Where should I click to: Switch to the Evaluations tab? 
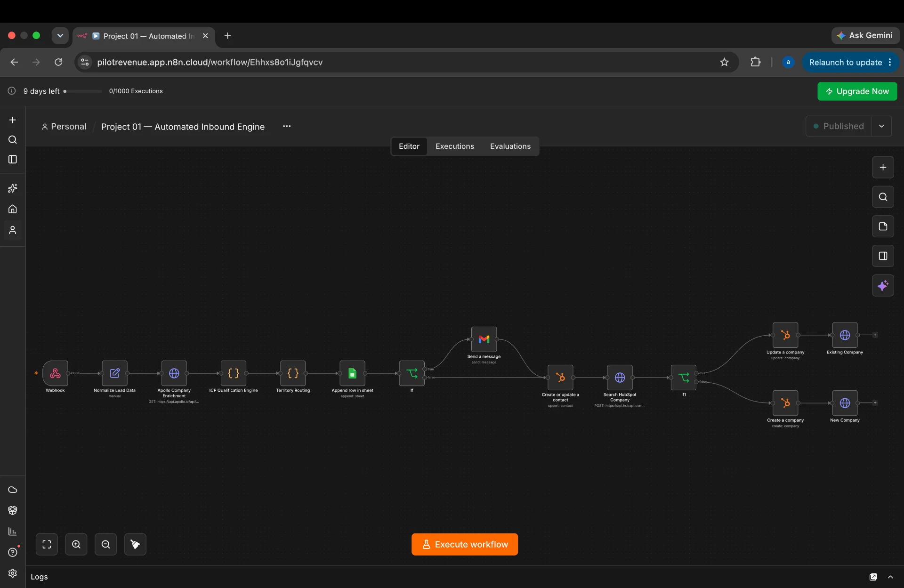pyautogui.click(x=510, y=146)
